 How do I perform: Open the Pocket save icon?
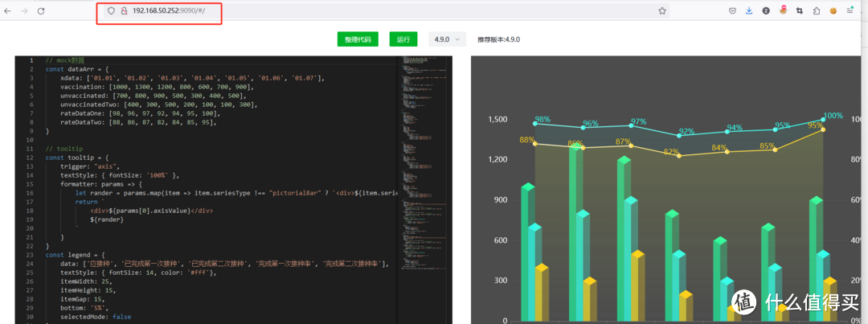coord(732,11)
